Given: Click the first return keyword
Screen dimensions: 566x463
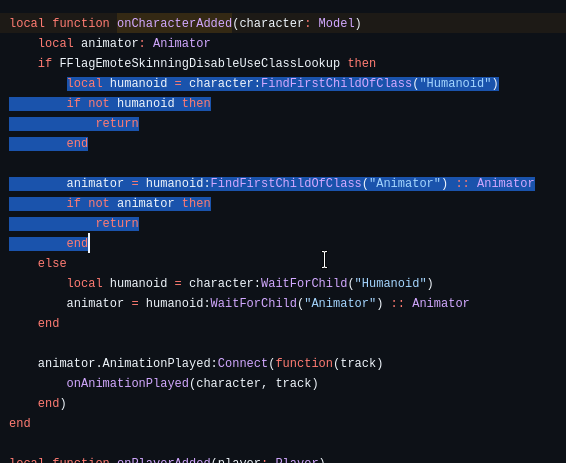Looking at the screenshot, I should pyautogui.click(x=117, y=123).
